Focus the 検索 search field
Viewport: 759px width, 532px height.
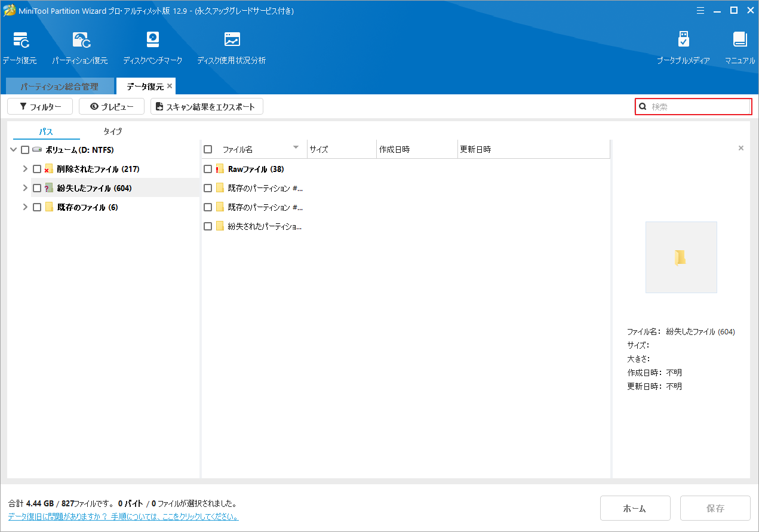(x=693, y=107)
